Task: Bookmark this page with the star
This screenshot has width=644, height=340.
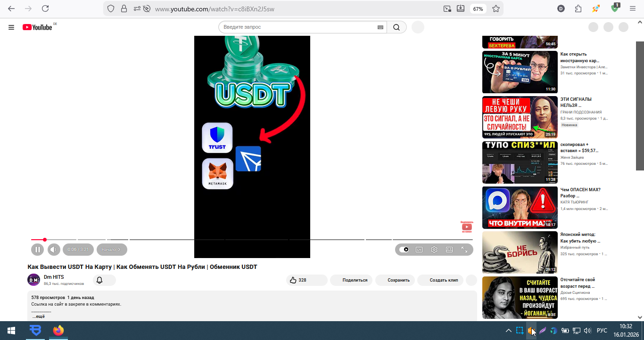Action: (496, 8)
